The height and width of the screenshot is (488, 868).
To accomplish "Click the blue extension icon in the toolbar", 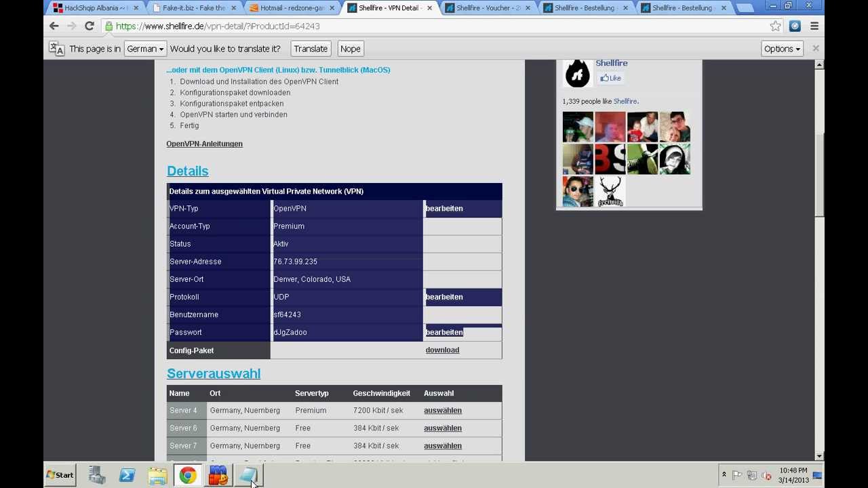I will (795, 26).
